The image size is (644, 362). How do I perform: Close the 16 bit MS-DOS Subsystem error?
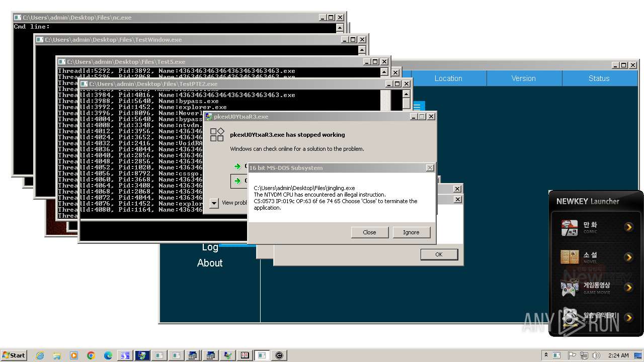point(369,232)
